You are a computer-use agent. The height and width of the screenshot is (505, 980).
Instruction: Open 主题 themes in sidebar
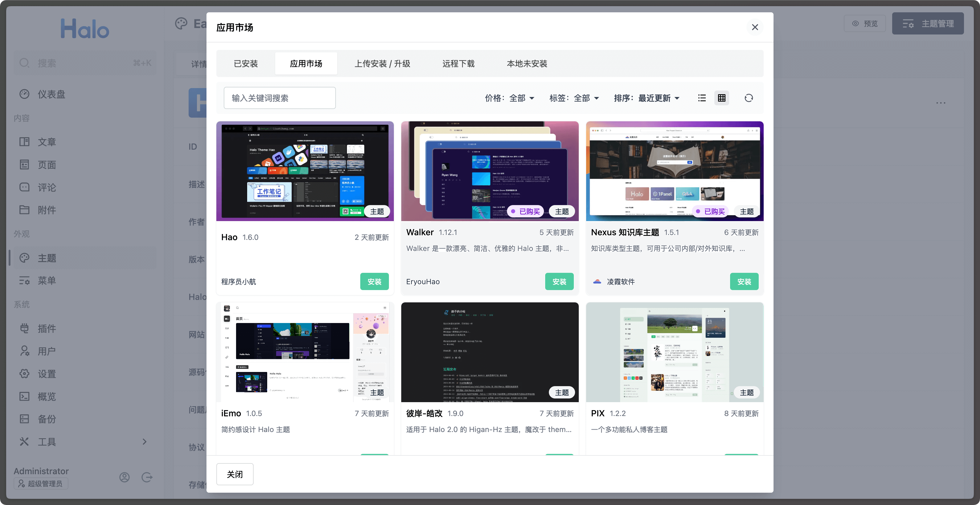pos(85,258)
